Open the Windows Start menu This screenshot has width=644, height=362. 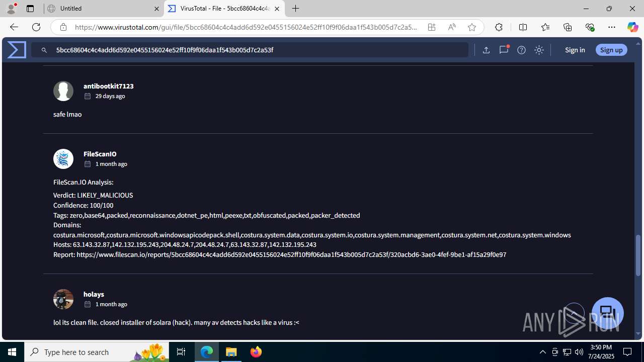[x=12, y=352]
